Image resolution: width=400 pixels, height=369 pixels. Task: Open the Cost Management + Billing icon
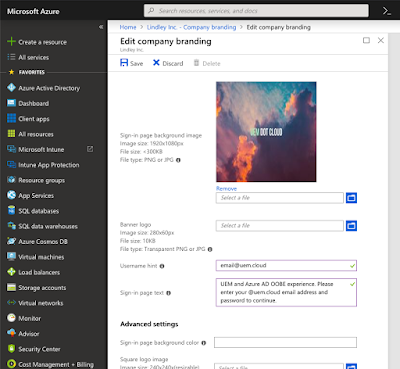coord(11,364)
